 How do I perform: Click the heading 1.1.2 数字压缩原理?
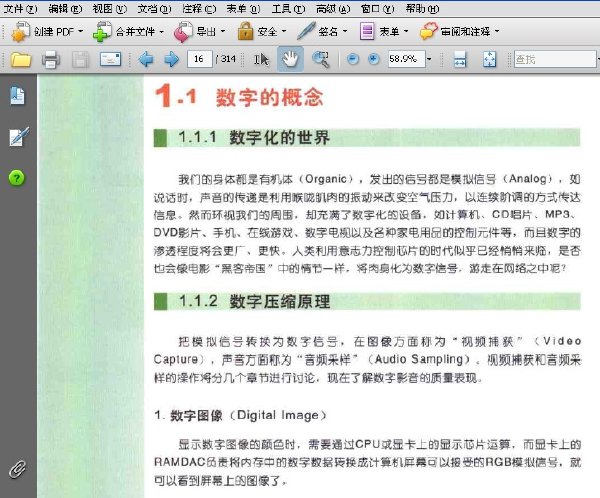254,302
